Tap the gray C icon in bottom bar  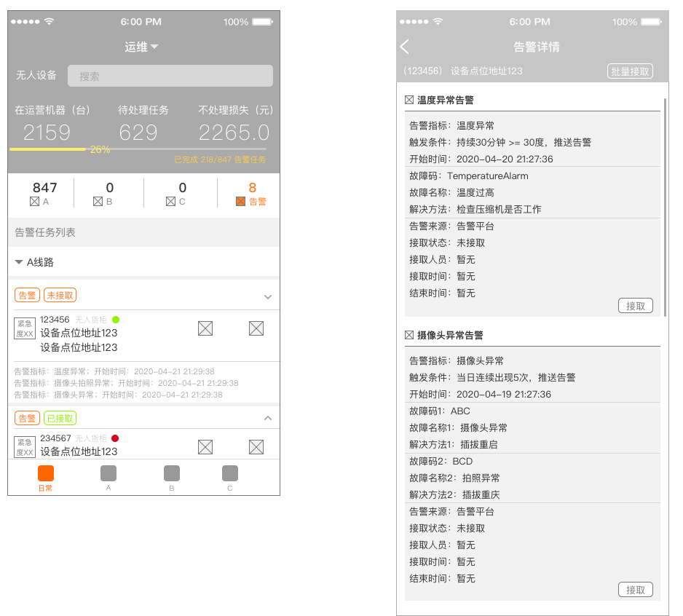click(x=230, y=473)
